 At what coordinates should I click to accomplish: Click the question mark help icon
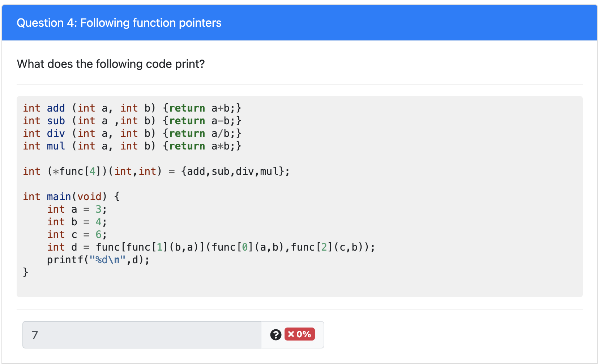click(x=276, y=335)
